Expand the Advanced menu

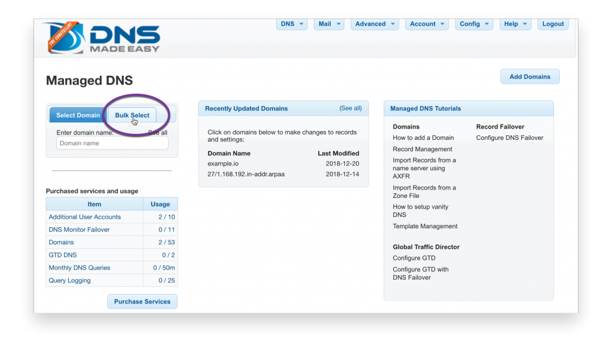tap(374, 24)
